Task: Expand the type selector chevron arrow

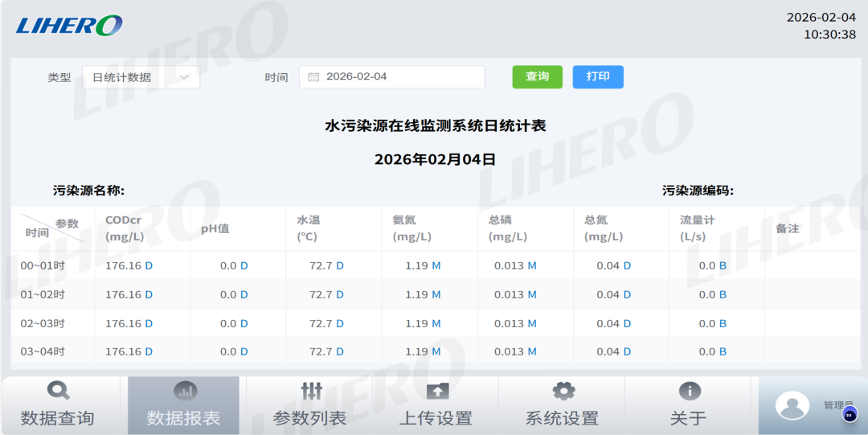Action: click(184, 77)
